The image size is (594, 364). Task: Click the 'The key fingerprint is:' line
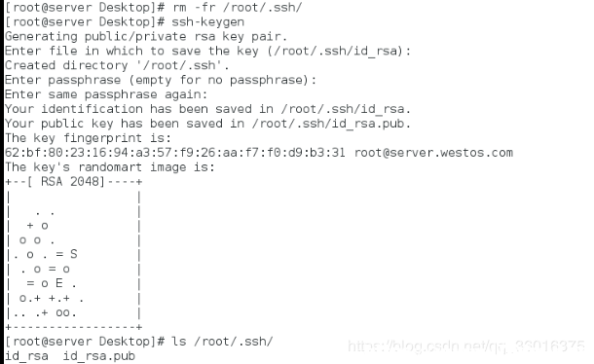(88, 138)
